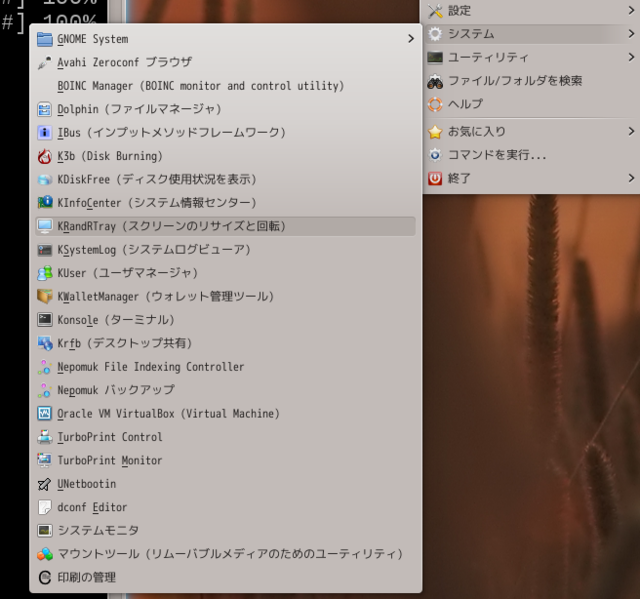The image size is (640, 599).
Task: Select the KSystemLog (システムログビューア) label
Action: [x=154, y=250]
